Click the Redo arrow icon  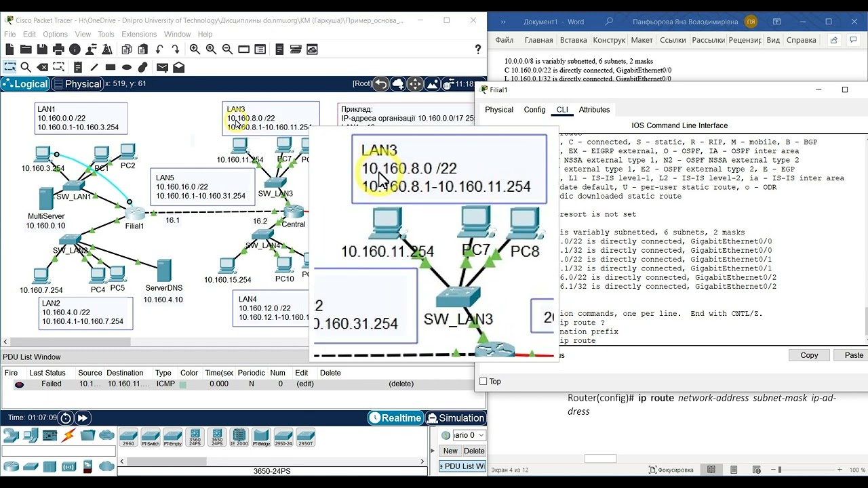[x=176, y=49]
